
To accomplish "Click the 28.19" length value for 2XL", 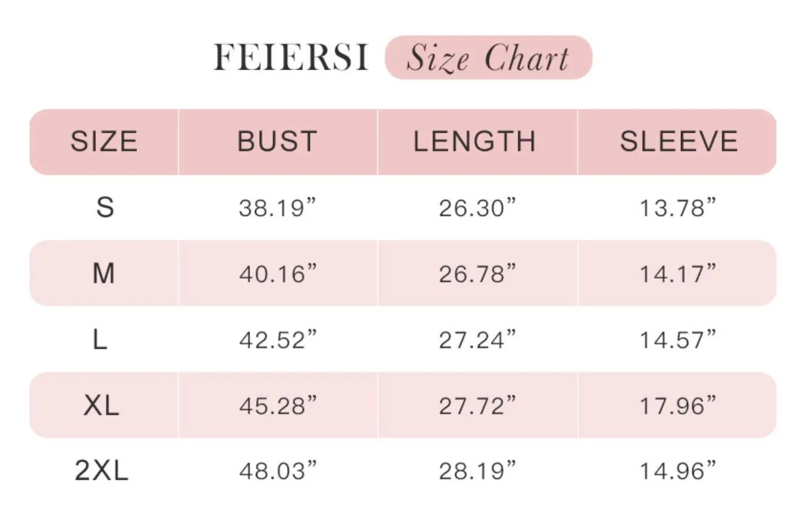I will pyautogui.click(x=478, y=471).
